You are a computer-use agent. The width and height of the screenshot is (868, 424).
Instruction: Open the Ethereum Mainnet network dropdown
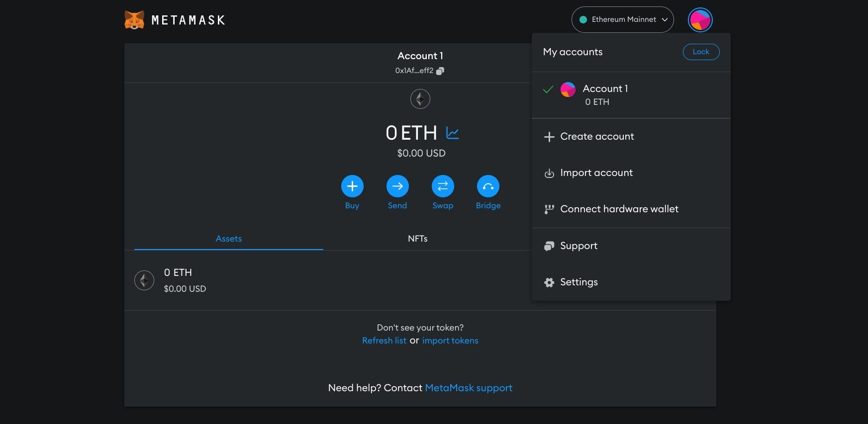click(x=622, y=19)
